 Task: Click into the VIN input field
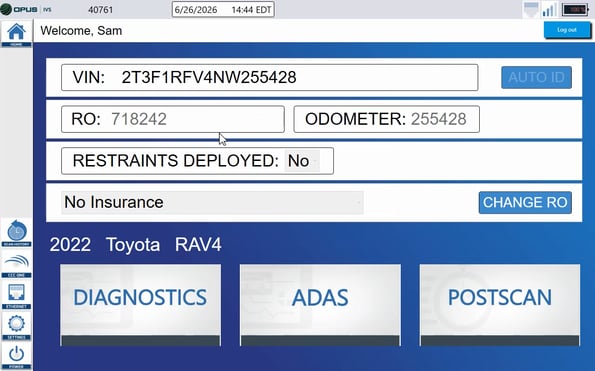point(269,77)
